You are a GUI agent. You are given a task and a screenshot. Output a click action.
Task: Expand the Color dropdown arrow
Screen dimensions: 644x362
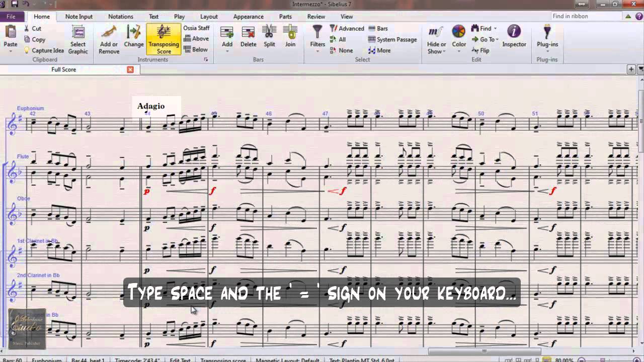click(458, 51)
